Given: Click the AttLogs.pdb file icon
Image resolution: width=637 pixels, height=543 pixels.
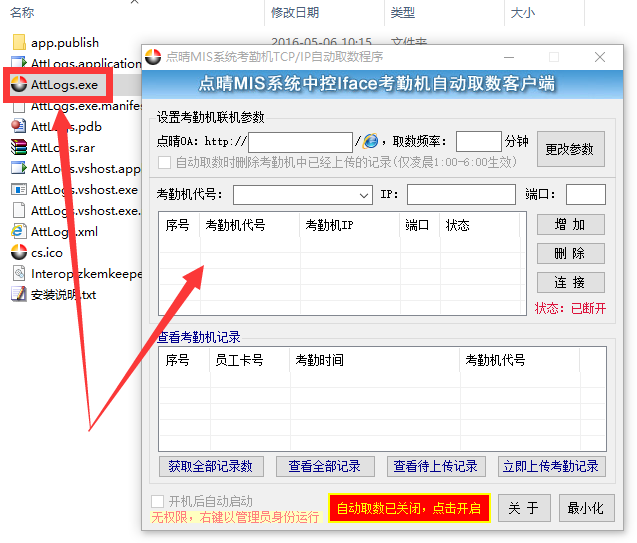Looking at the screenshot, I should pos(19,127).
